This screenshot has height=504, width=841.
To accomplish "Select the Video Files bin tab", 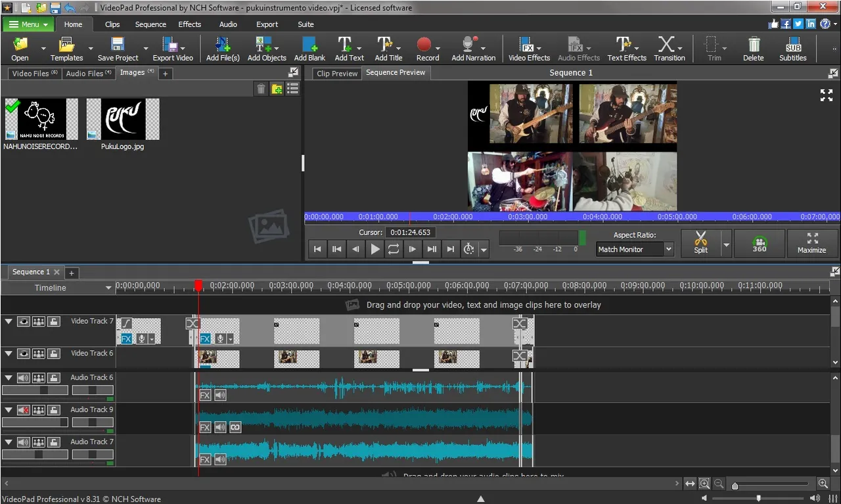I will click(x=35, y=74).
